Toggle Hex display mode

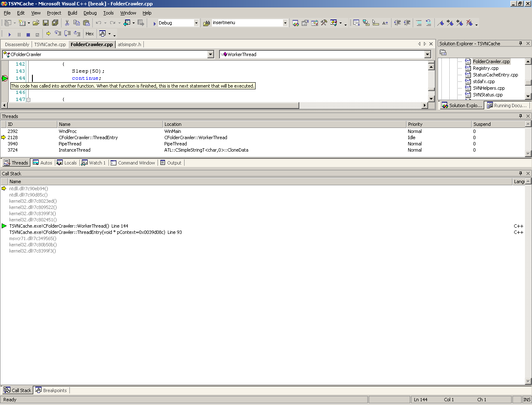point(90,34)
